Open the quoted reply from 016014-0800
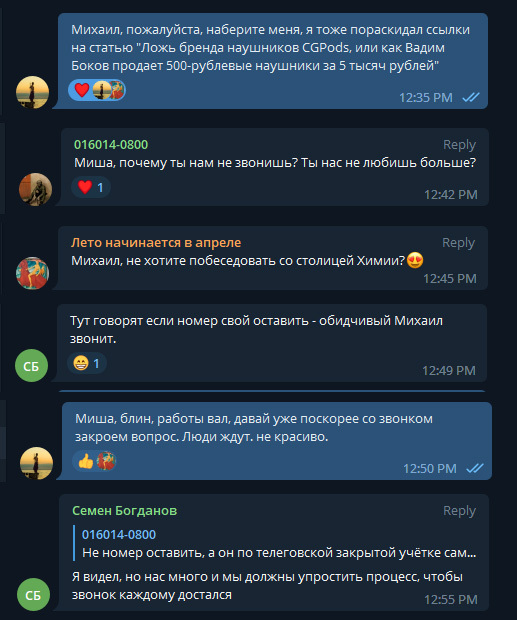Screen dimensions: 517x620 point(275,544)
